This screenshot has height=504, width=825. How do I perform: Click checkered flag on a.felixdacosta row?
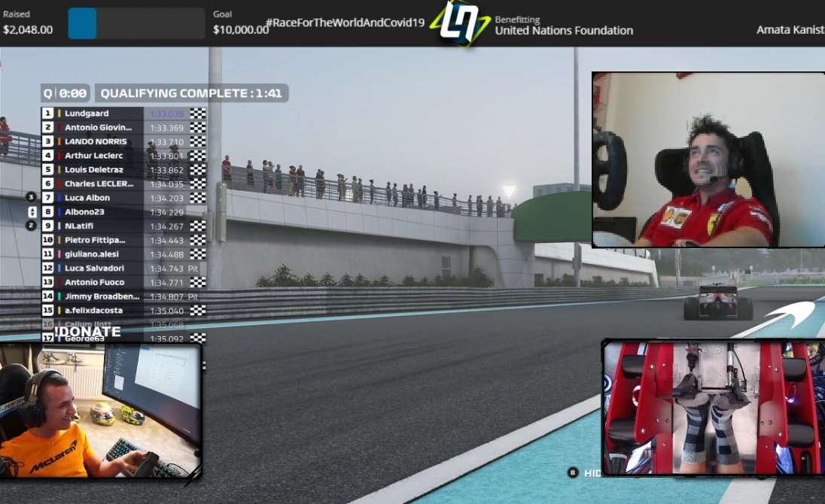point(198,311)
